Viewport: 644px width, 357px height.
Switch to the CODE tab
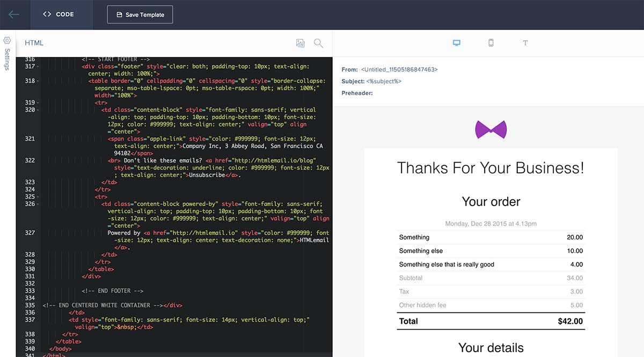point(58,14)
